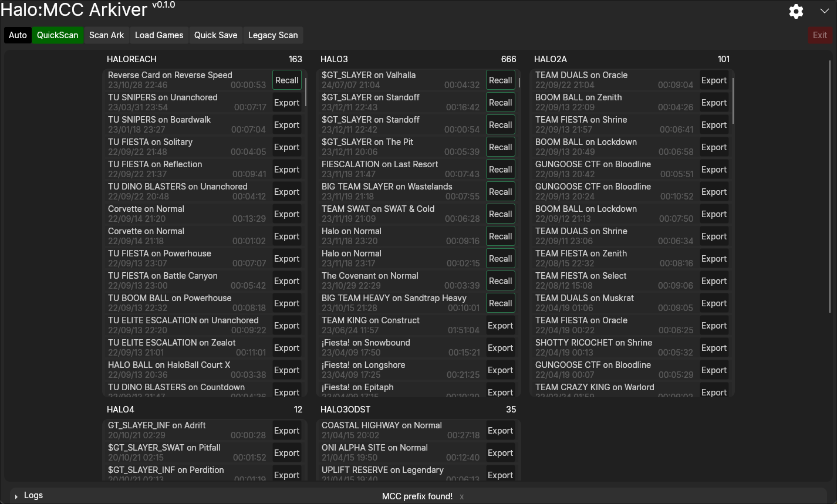Run a QuickScan
Screen dimensions: 837x504
click(x=58, y=35)
